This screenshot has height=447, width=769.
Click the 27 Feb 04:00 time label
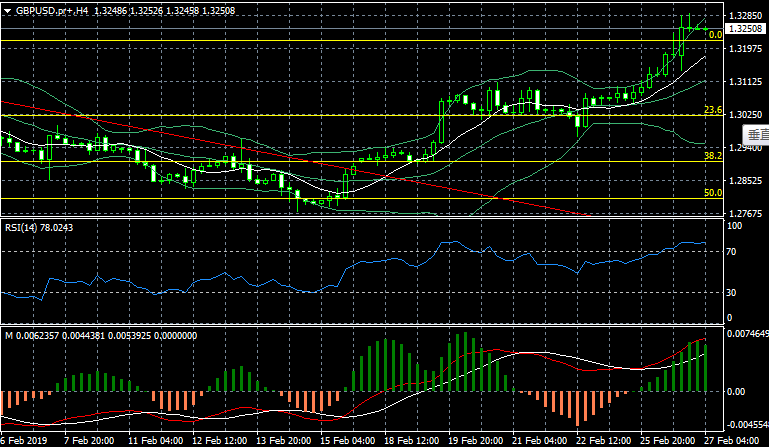click(732, 440)
